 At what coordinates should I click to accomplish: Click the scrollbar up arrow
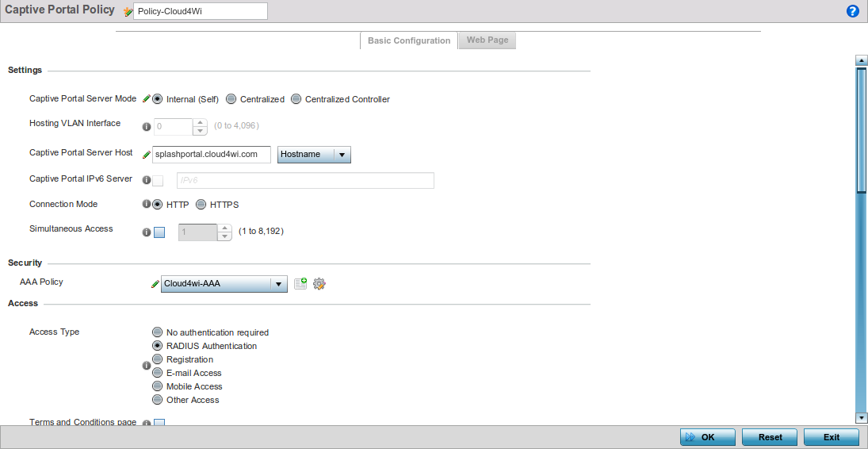[x=861, y=59]
